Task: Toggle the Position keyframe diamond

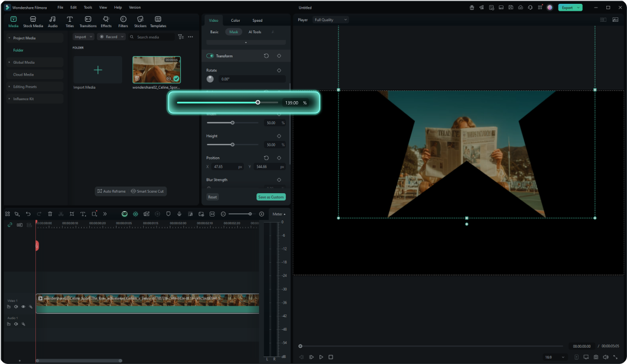Action: coord(279,158)
